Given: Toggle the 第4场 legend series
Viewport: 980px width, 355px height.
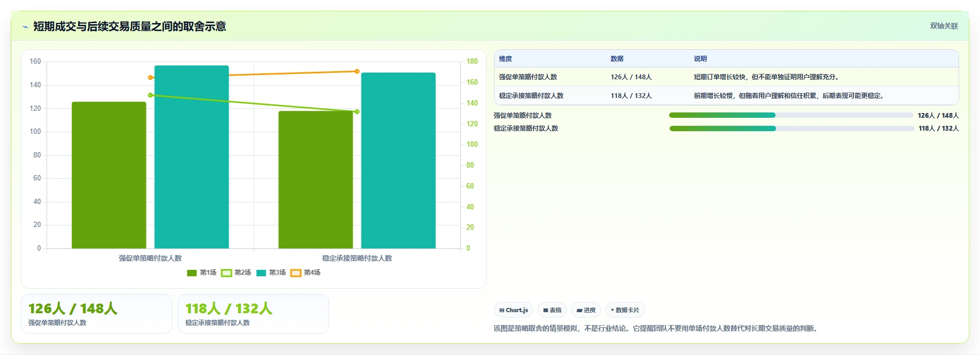Looking at the screenshot, I should point(306,273).
